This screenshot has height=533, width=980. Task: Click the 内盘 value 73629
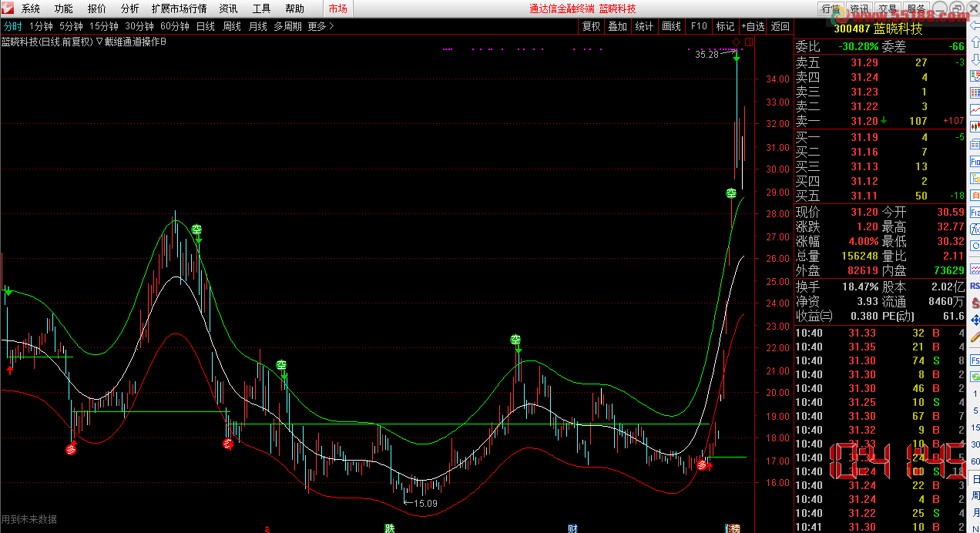[949, 270]
